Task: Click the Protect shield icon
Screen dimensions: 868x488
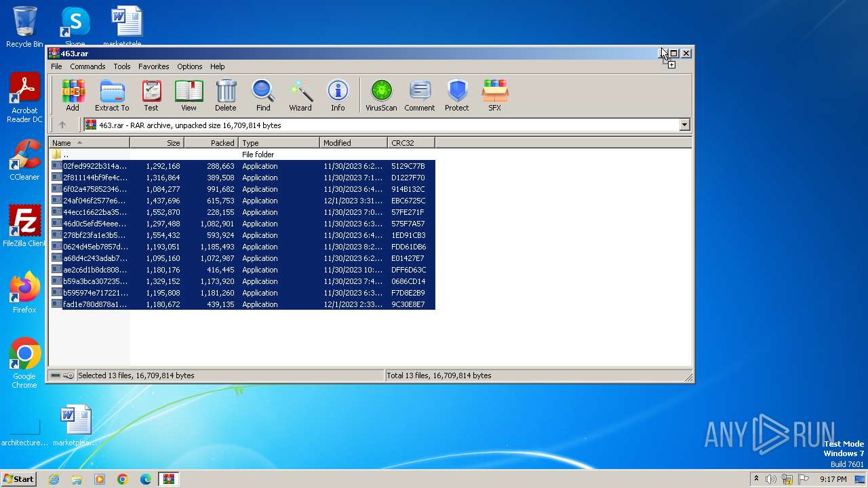Action: (x=457, y=96)
